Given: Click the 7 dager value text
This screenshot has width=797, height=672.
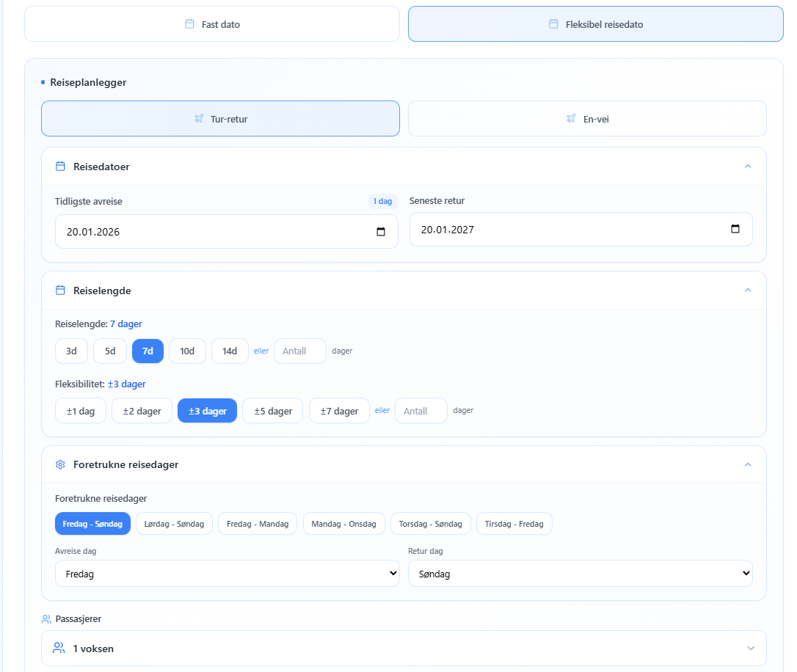Looking at the screenshot, I should (126, 324).
